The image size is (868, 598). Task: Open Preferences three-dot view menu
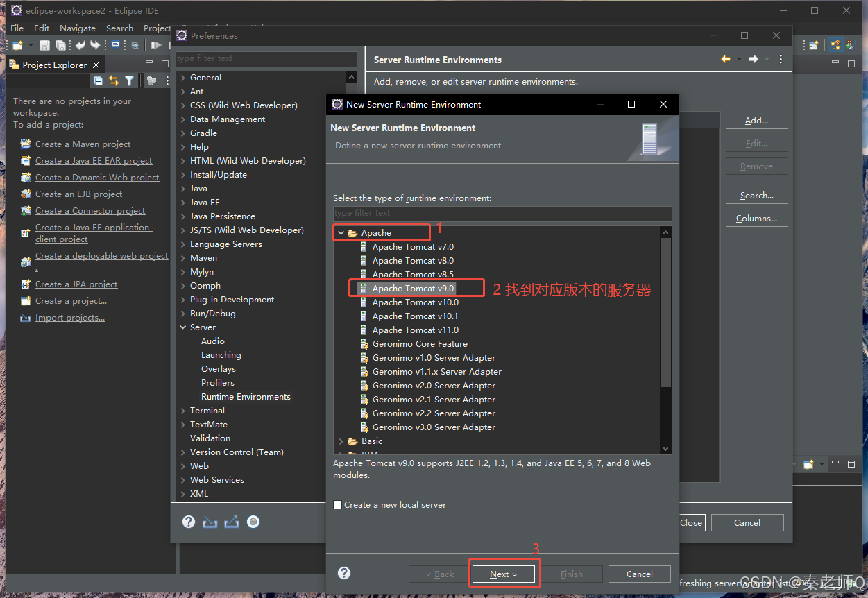[x=781, y=59]
